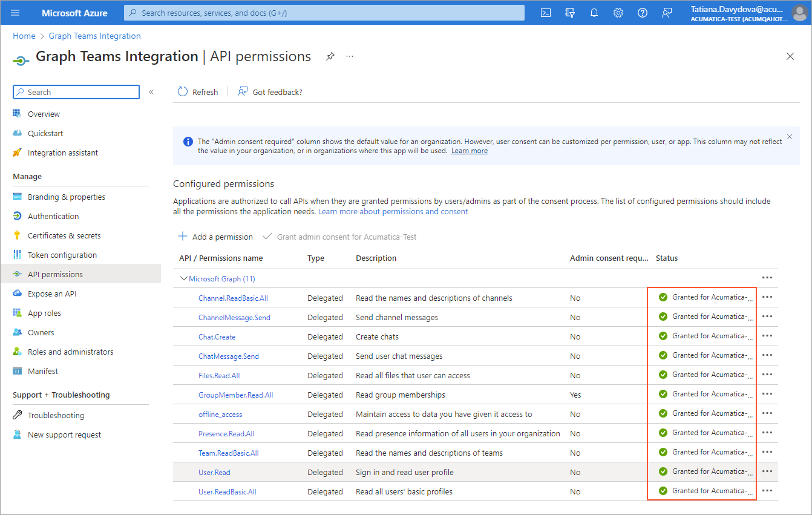812x515 pixels.
Task: Open the GroupMember.Read.All permission link
Action: (x=235, y=395)
